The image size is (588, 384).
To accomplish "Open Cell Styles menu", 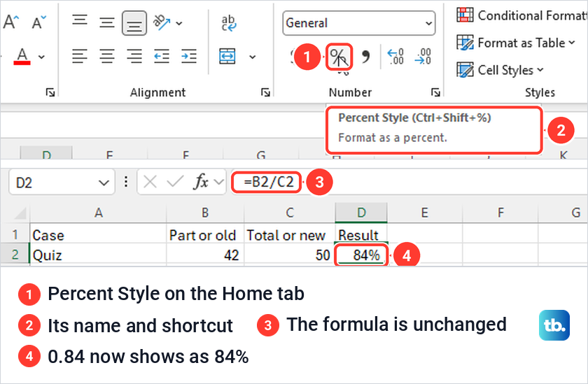I will point(500,70).
